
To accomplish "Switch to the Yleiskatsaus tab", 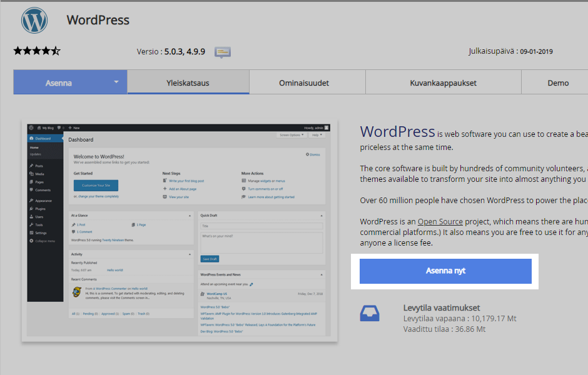I will coord(188,82).
